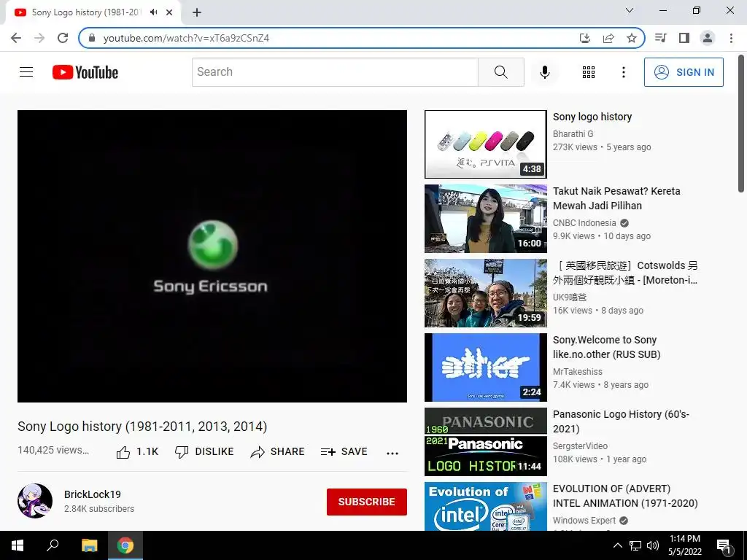Open 'Sony logo history' title link
747x560 pixels.
(x=592, y=117)
